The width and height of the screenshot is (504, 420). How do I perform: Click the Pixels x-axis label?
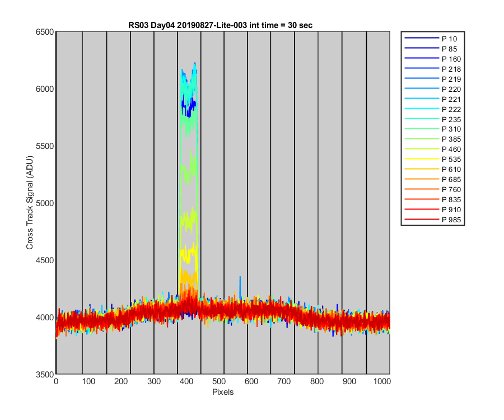pos(223,392)
